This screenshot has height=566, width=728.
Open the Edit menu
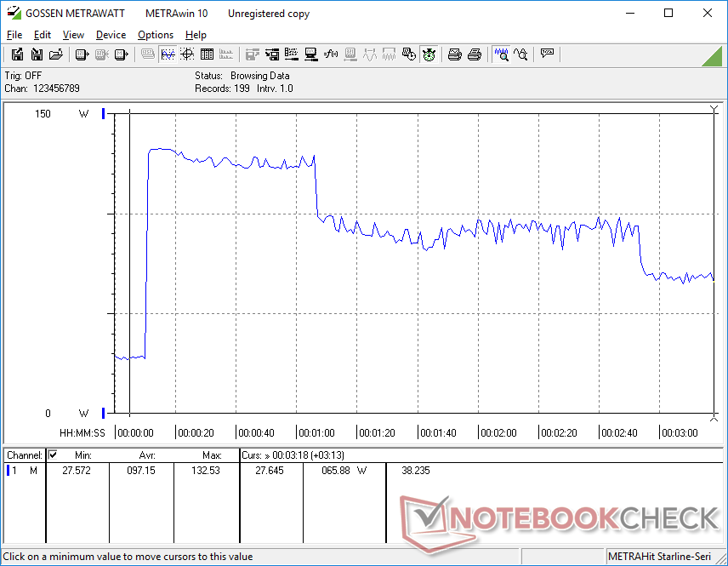43,35
